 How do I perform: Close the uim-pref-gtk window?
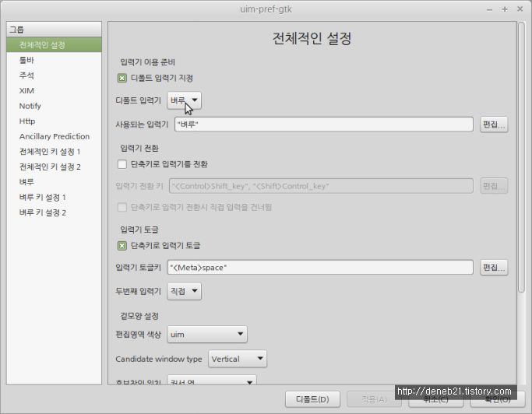520,9
